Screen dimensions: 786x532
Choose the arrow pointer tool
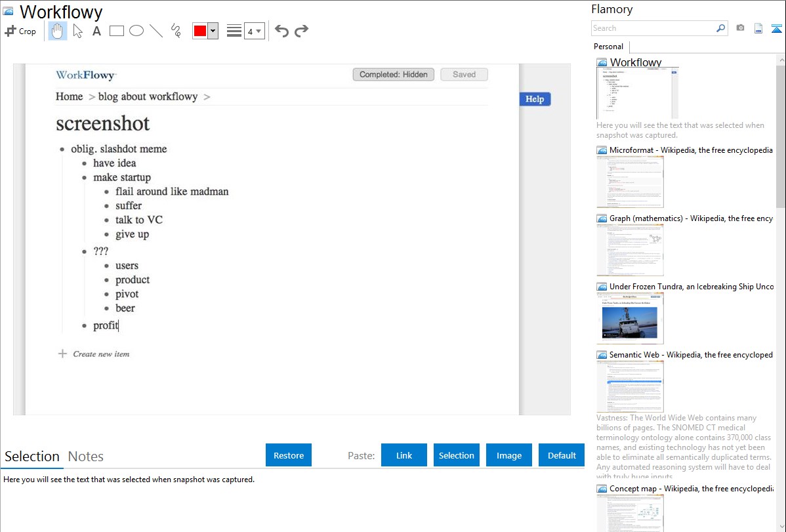click(x=77, y=31)
